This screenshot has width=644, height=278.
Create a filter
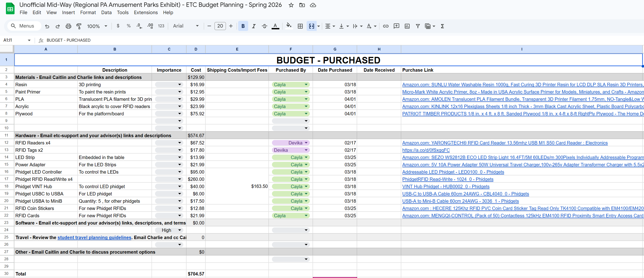pyautogui.click(x=417, y=26)
